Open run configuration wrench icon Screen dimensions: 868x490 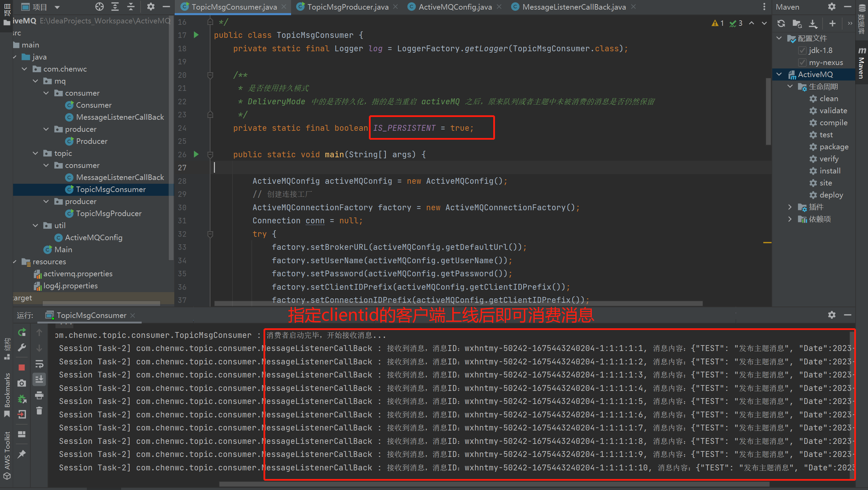tap(22, 348)
